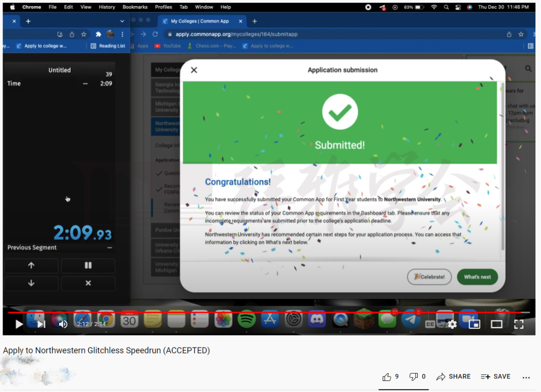Open the View menu

coord(86,7)
